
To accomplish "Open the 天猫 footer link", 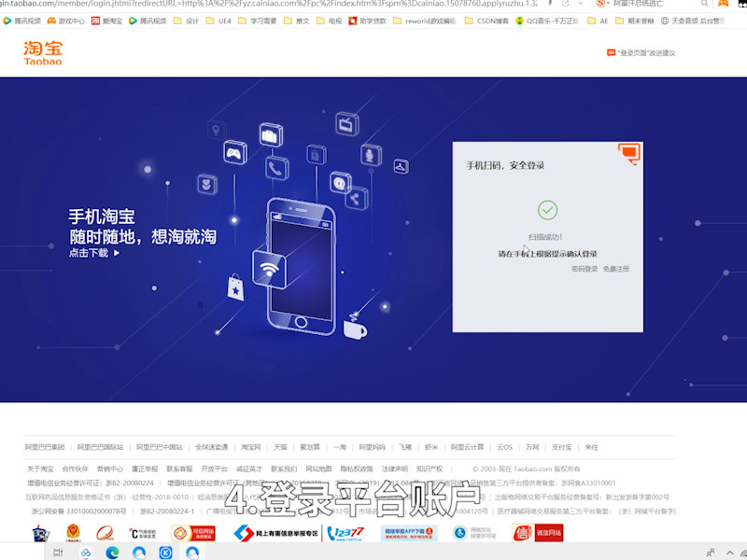I will click(281, 447).
